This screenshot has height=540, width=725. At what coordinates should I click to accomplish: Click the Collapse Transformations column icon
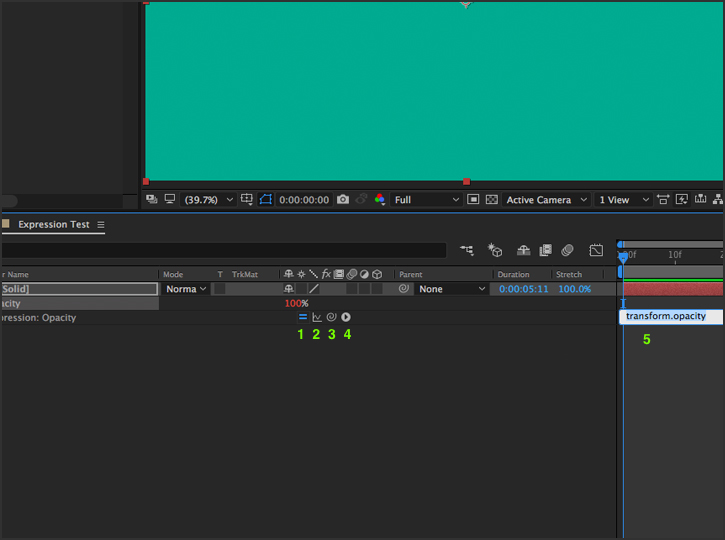[x=301, y=274]
